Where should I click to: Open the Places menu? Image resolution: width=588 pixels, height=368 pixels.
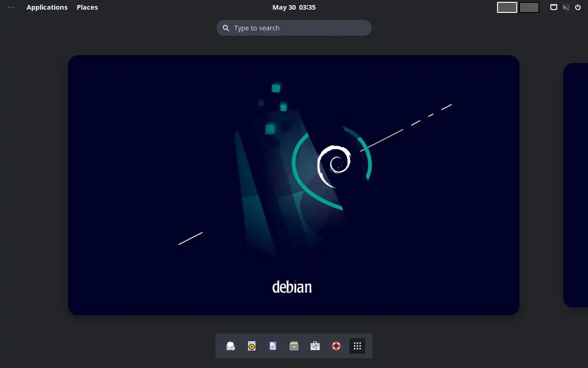click(87, 7)
